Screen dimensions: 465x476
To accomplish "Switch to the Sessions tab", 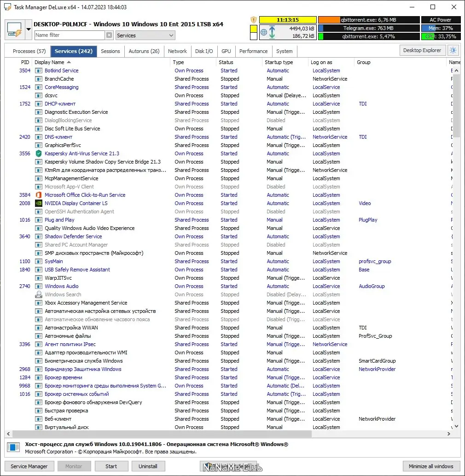I will [x=110, y=51].
